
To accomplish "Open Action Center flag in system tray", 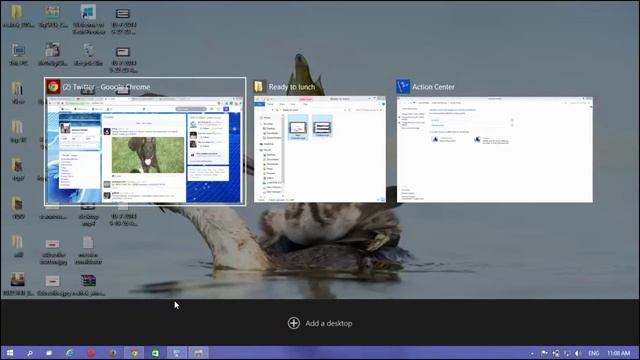I will click(544, 353).
